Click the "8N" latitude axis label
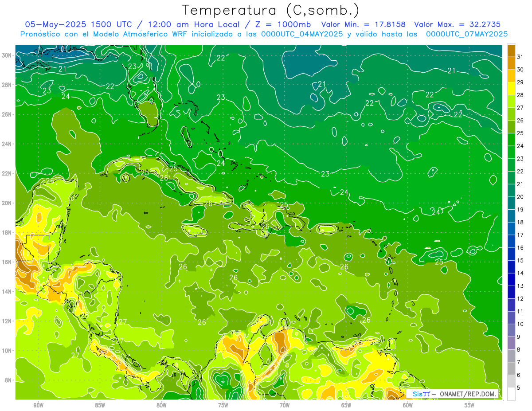Viewport: 532px width, 411px height. tap(8, 380)
